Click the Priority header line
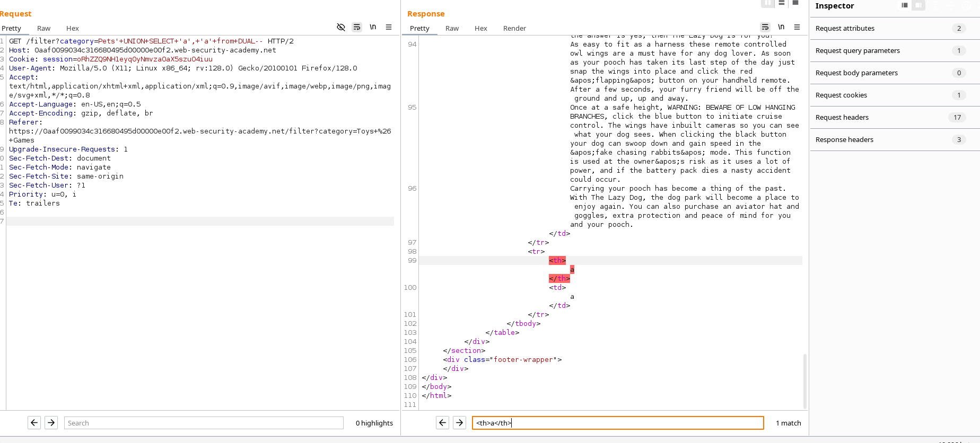The image size is (980, 443). tap(42, 194)
